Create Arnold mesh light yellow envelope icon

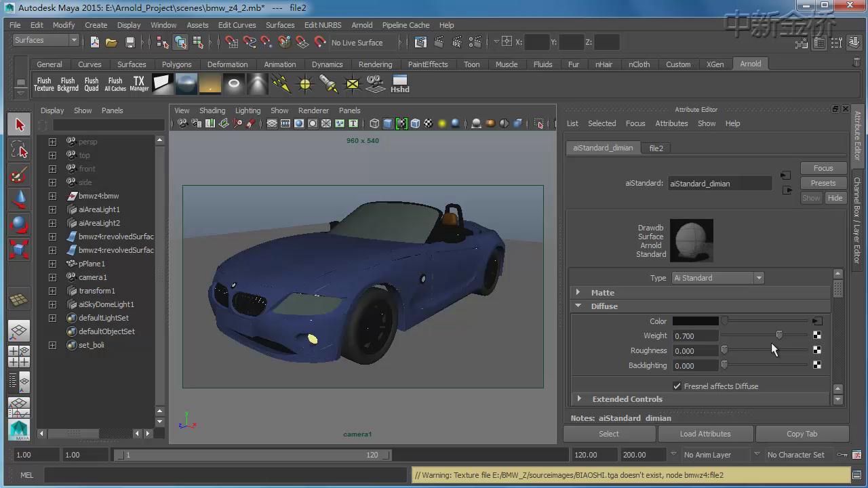(x=352, y=84)
